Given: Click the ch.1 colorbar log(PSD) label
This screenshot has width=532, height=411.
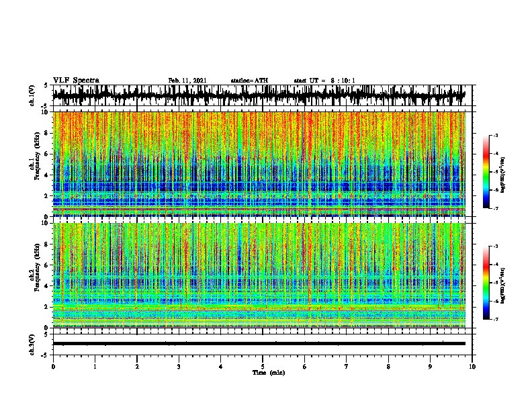Looking at the screenshot, I should (503, 175).
